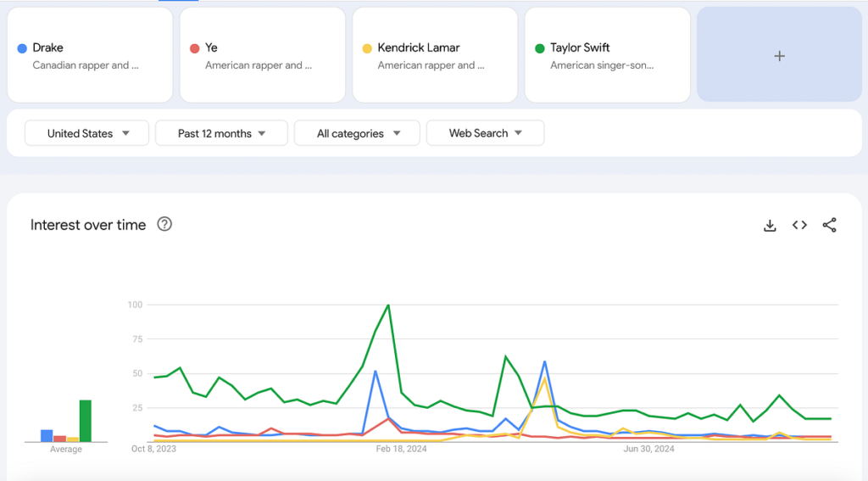Viewport: 868px width, 481px height.
Task: Click the blue Average bar for Drake
Action: click(x=47, y=436)
